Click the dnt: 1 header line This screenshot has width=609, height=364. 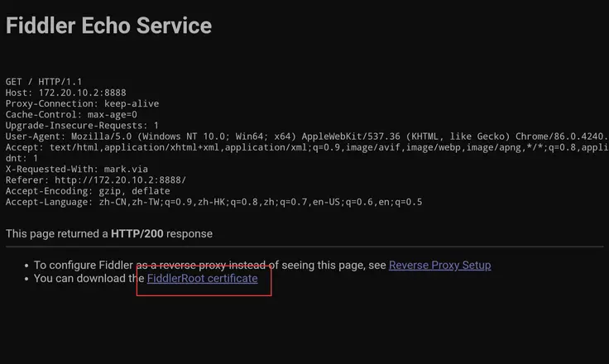pos(22,158)
